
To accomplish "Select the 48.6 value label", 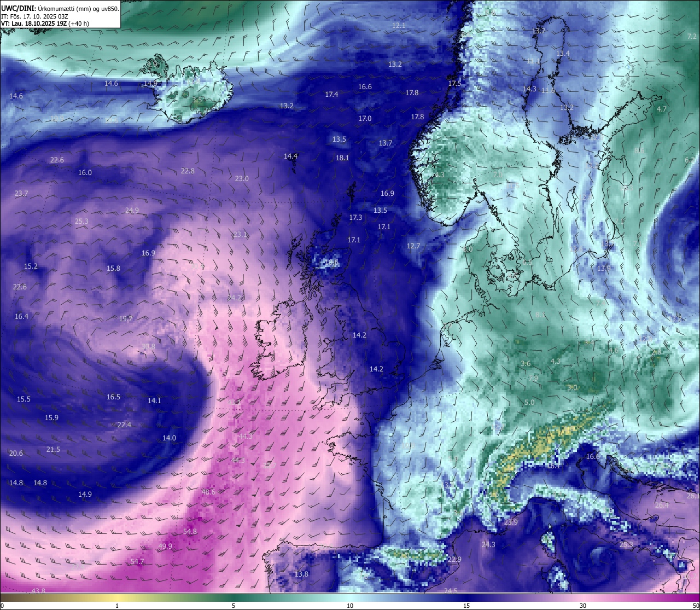I will pyautogui.click(x=208, y=492).
